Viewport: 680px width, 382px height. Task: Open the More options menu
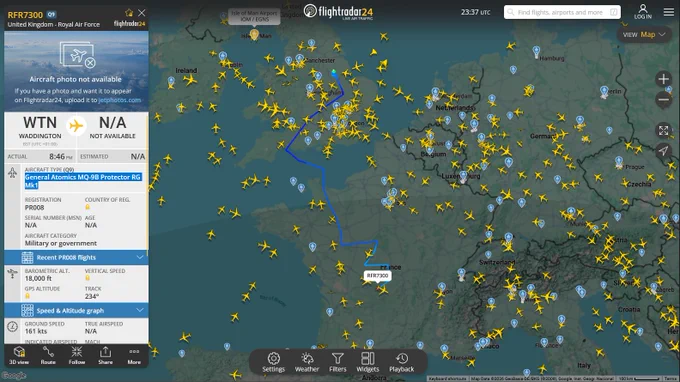coord(134,355)
